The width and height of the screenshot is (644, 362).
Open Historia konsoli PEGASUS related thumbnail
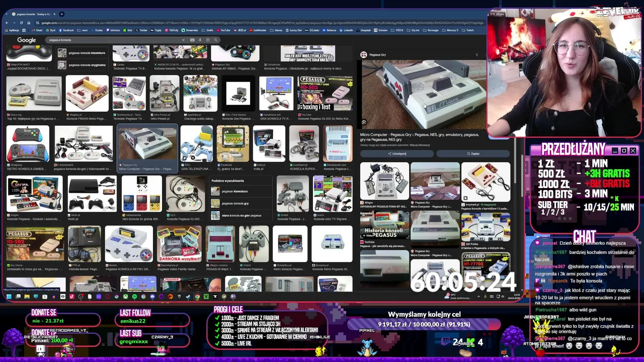384,225
